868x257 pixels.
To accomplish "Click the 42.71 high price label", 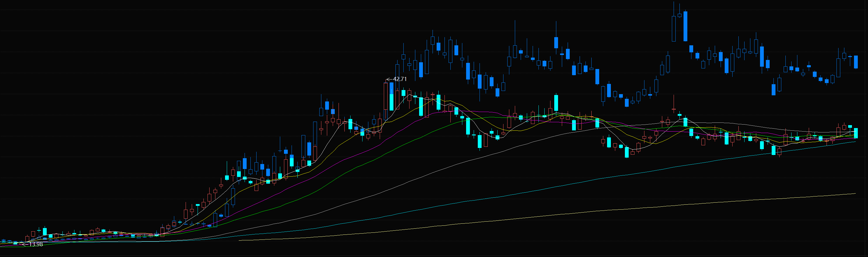I will [x=400, y=79].
